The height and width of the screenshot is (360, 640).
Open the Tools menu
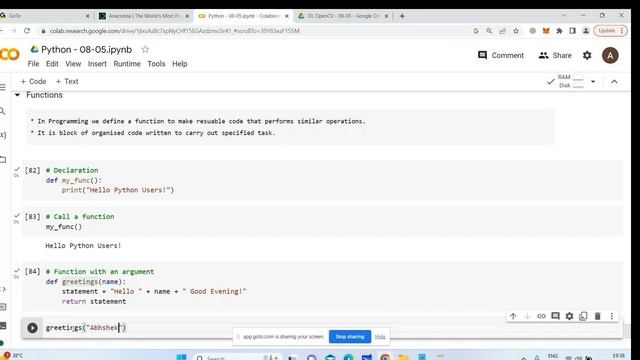(156, 64)
